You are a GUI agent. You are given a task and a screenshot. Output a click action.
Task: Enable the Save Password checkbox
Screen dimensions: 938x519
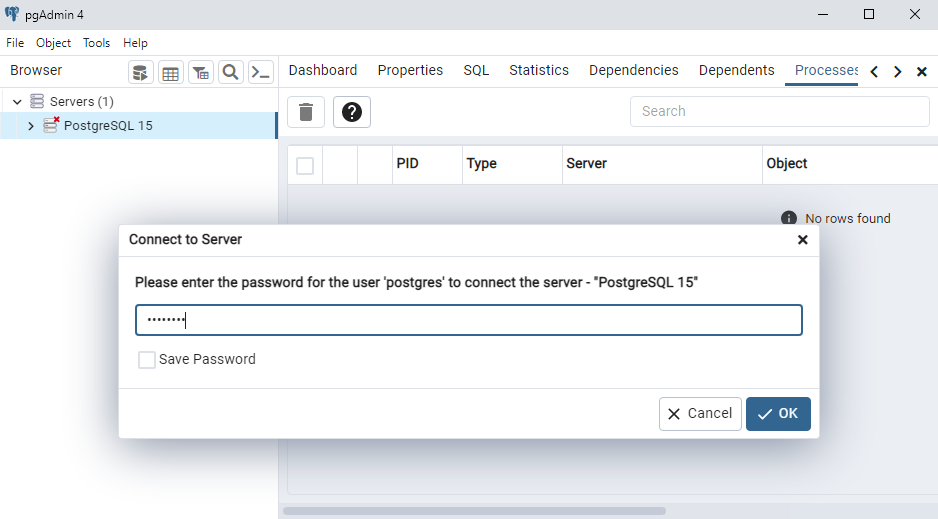[147, 360]
